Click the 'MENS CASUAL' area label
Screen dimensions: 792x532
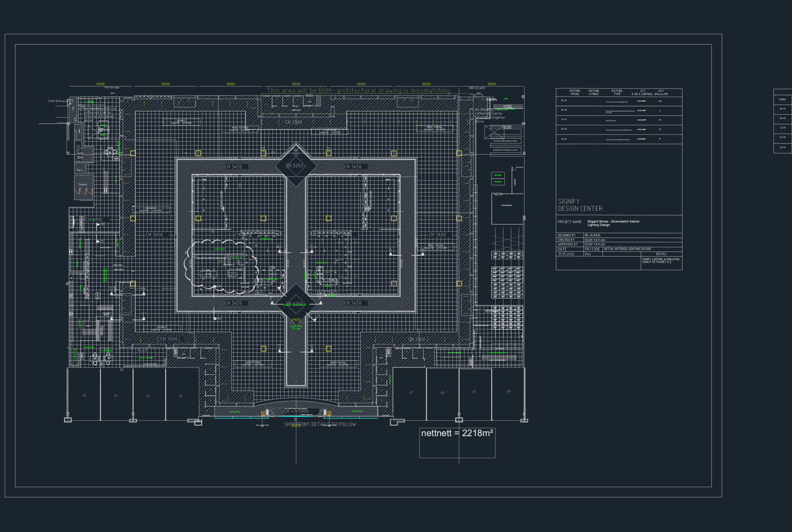click(x=436, y=245)
